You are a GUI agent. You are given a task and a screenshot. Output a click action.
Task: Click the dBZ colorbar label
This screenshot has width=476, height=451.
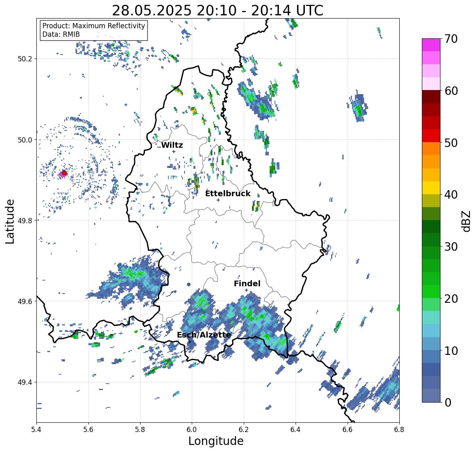467,221
